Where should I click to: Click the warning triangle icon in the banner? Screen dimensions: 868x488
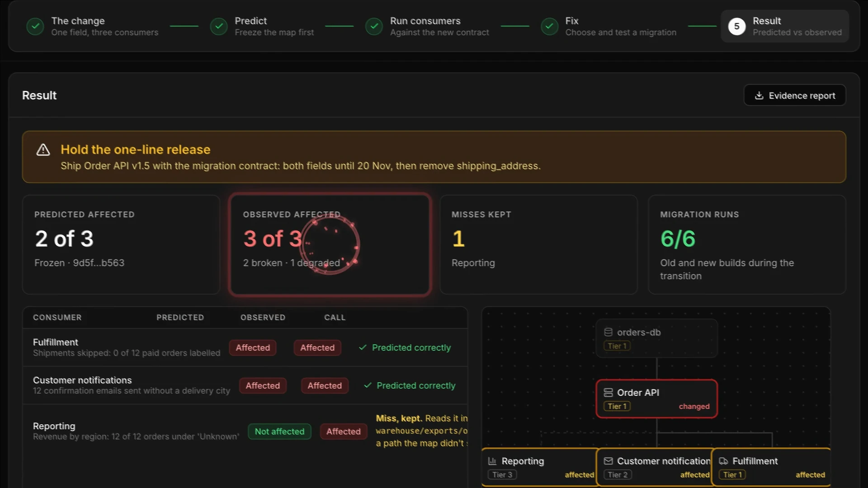[x=43, y=150]
